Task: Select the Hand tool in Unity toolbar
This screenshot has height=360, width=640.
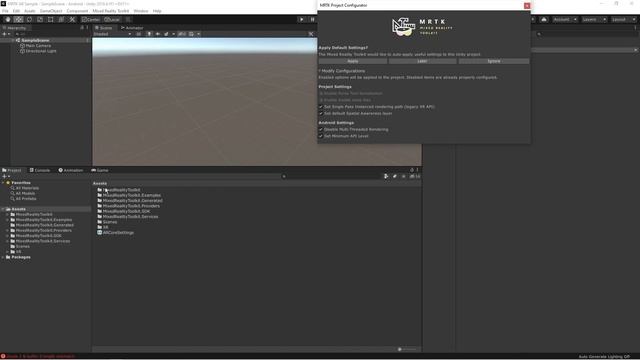Action: pos(8,20)
